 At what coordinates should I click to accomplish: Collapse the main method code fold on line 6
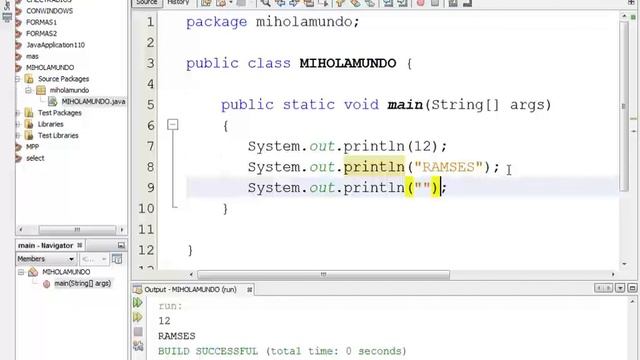click(173, 124)
